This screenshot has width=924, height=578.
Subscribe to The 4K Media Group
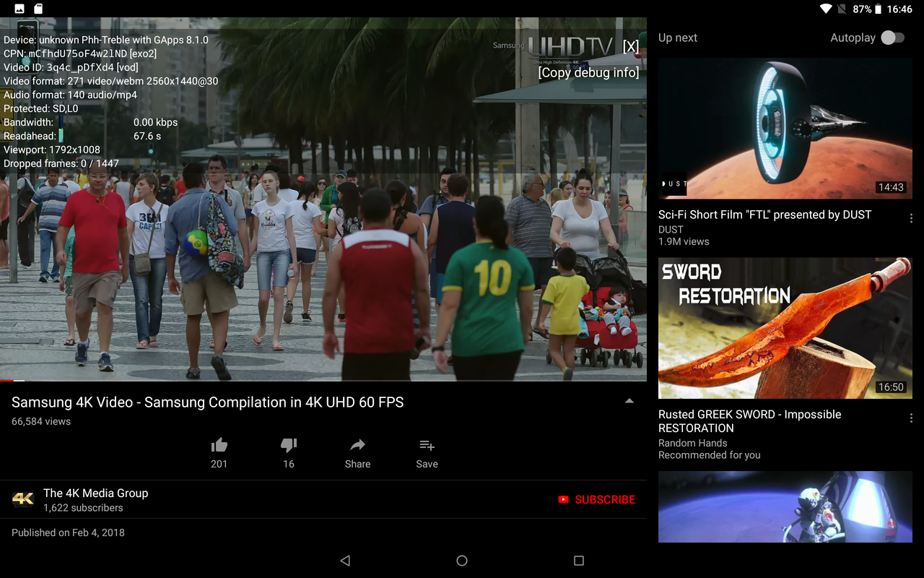597,499
